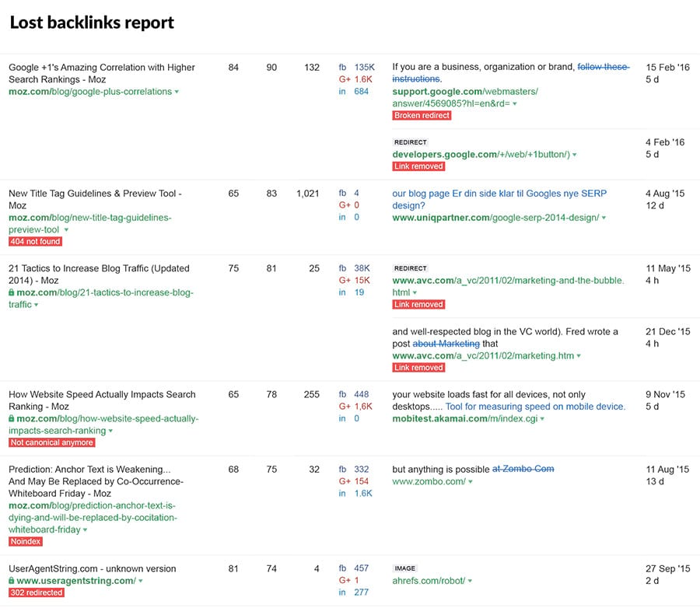Click the lock icon next to www.useragentstring.com
This screenshot has height=615, width=700.
(12, 581)
